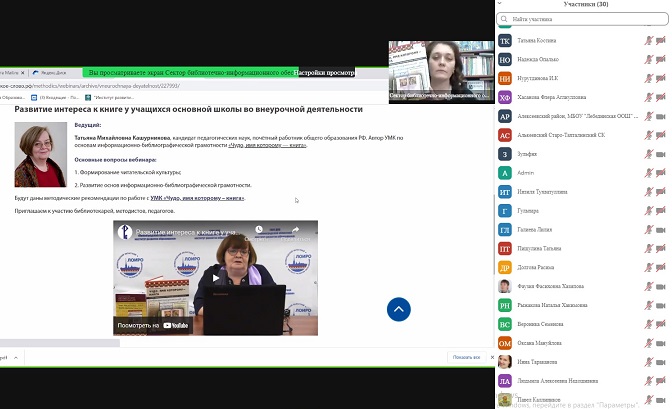Click the presenter's webcam video thumbnail
The height and width of the screenshot is (409, 672).
[441, 72]
